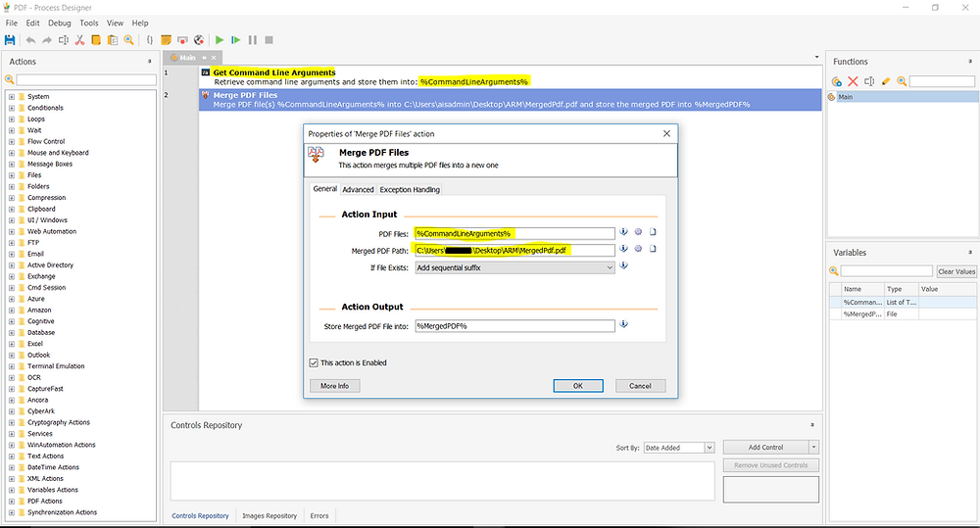Image resolution: width=980 pixels, height=528 pixels.
Task: Click the Store Merged PDF File into field
Action: [515, 325]
